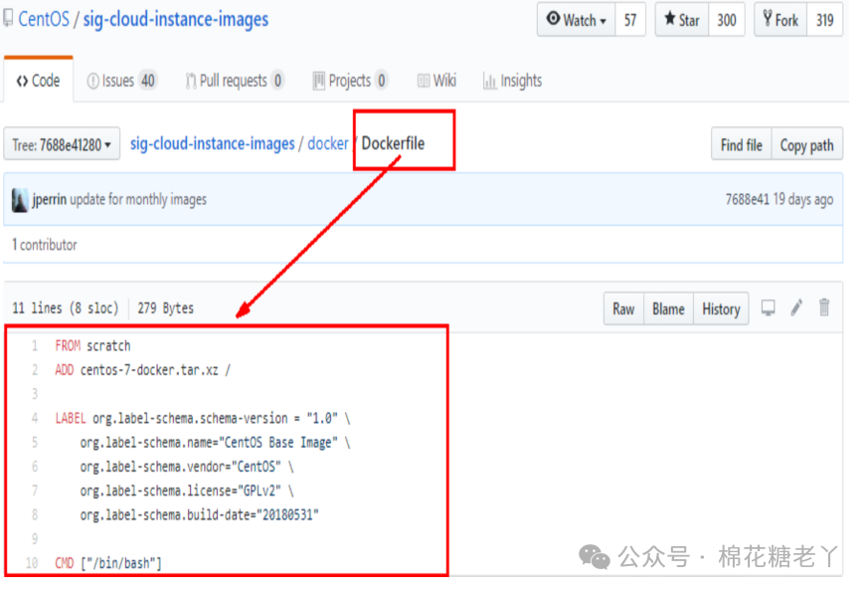Switch to the Issues tab
This screenshot has width=868, height=591.
pos(122,81)
